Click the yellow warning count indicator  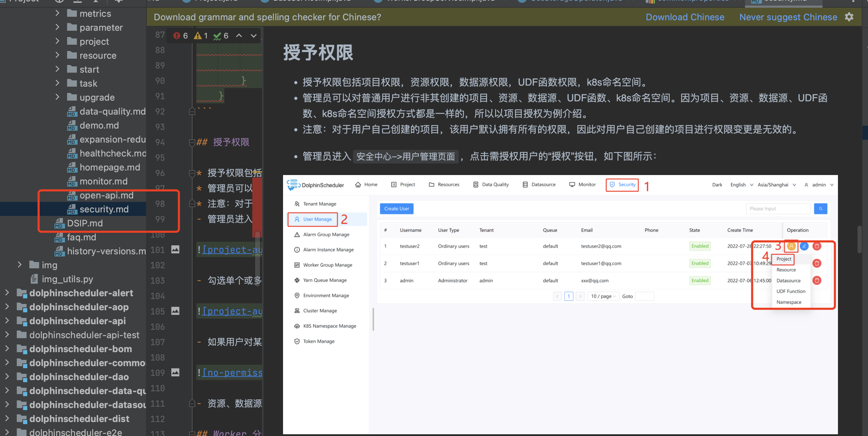point(201,36)
